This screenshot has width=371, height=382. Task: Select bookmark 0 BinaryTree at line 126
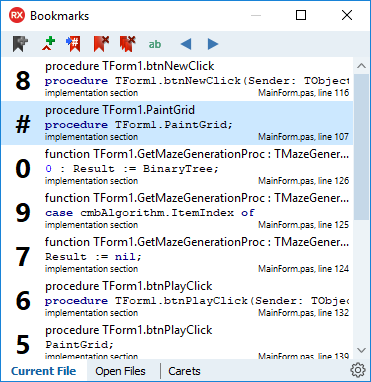pos(177,167)
